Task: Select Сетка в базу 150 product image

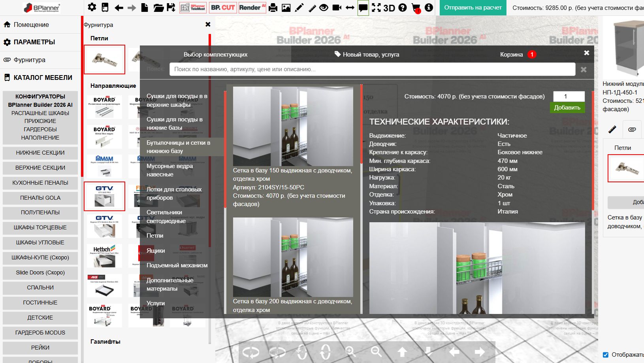Action: [x=293, y=126]
